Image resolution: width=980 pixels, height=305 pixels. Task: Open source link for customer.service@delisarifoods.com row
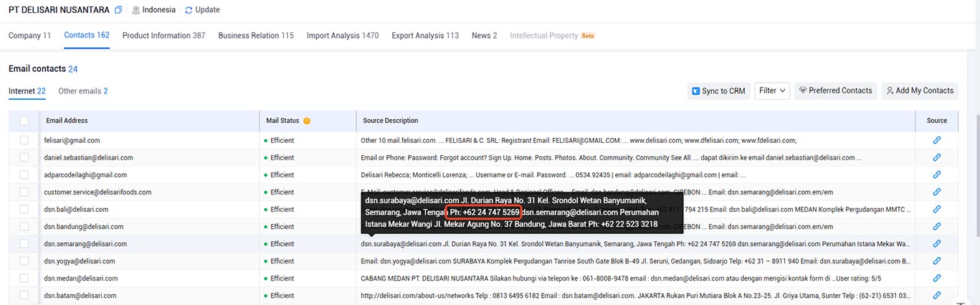point(936,192)
